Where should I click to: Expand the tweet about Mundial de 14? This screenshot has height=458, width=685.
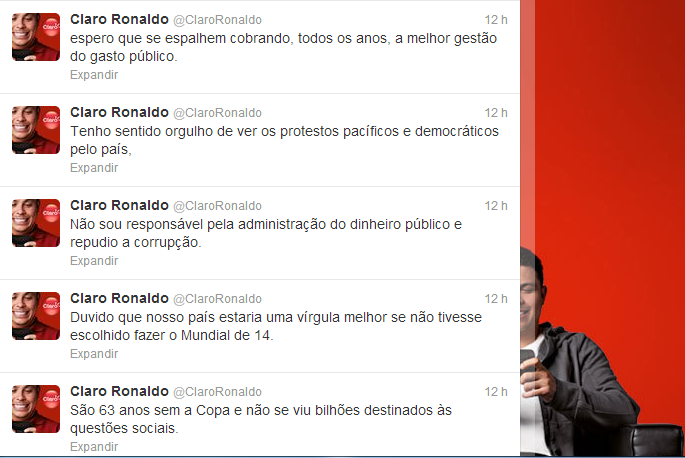94,354
